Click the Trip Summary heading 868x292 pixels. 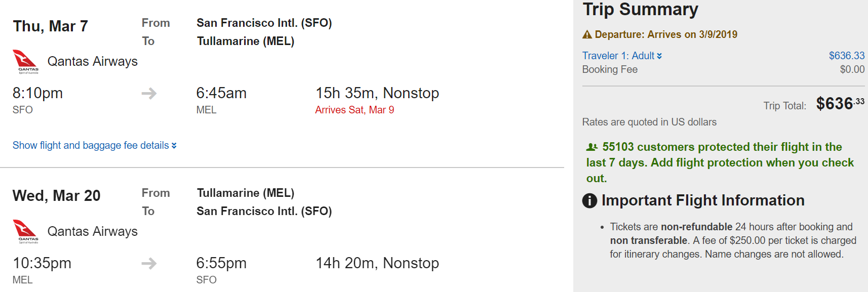pyautogui.click(x=640, y=9)
